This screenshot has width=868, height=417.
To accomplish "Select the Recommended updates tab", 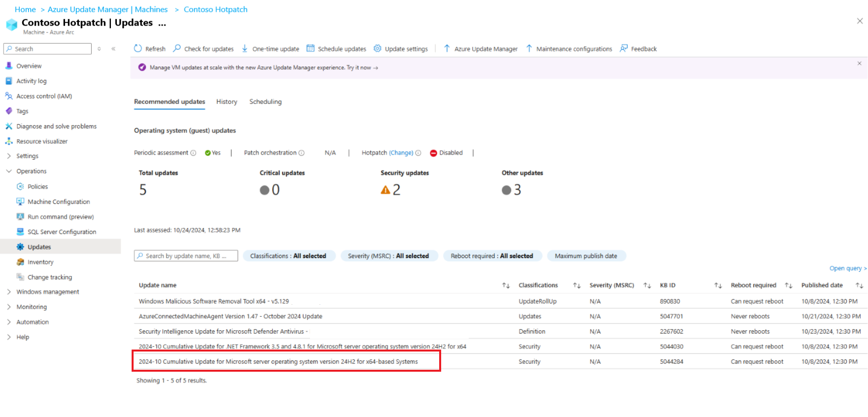I will (170, 102).
